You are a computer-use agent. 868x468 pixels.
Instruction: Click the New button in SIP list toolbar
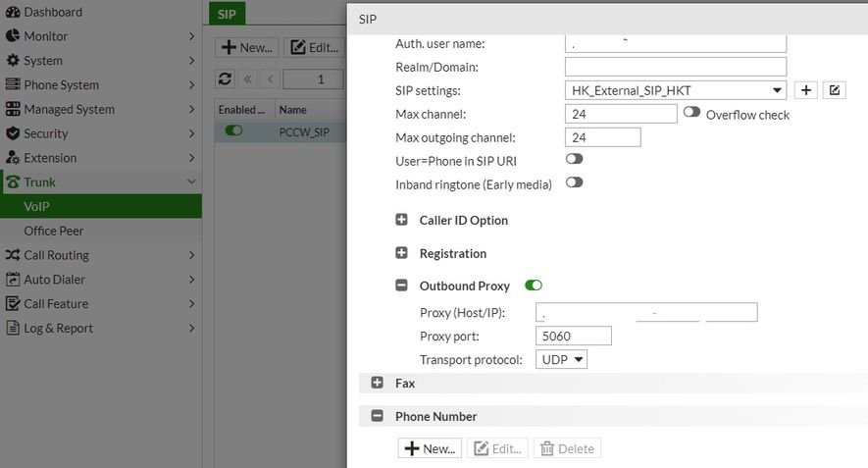(246, 47)
